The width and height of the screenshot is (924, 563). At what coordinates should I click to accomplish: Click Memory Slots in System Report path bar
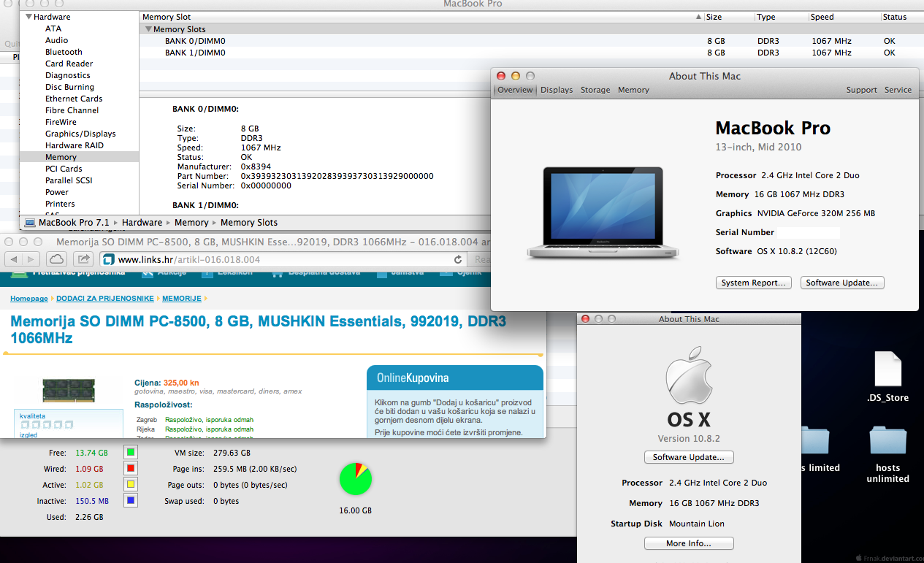[x=249, y=223]
